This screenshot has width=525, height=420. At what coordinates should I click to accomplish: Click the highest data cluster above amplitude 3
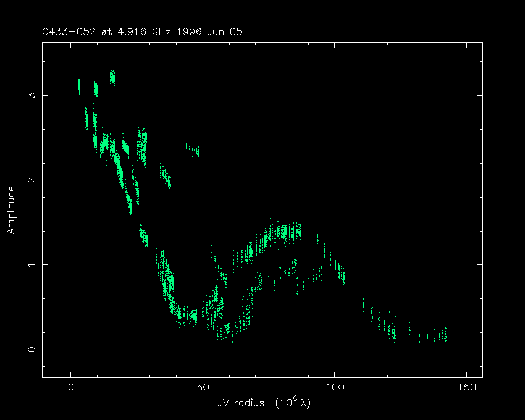pyautogui.click(x=112, y=77)
